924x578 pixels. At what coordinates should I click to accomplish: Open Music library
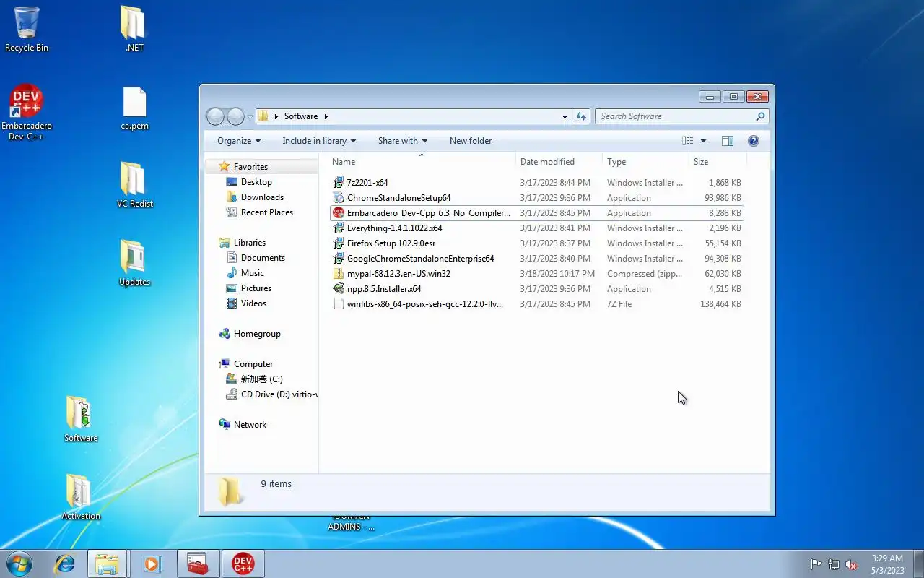pyautogui.click(x=253, y=273)
